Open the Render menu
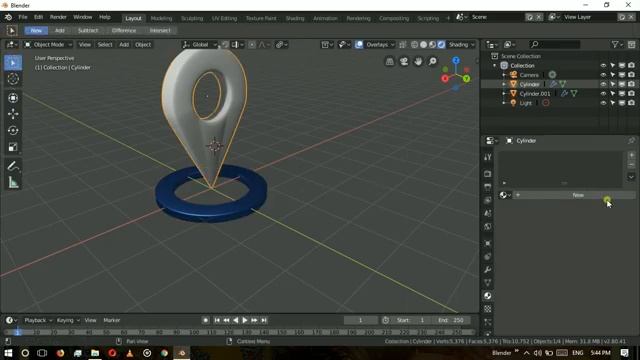640x360 pixels. (x=58, y=17)
